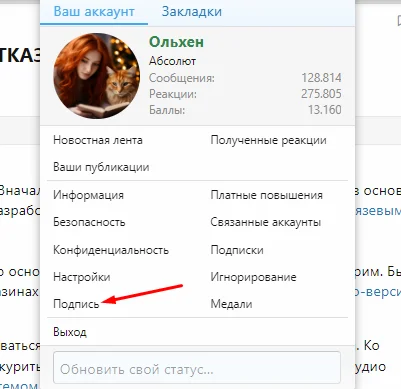Click the Абсолют user title
This screenshot has height=389, width=401.
(172, 61)
